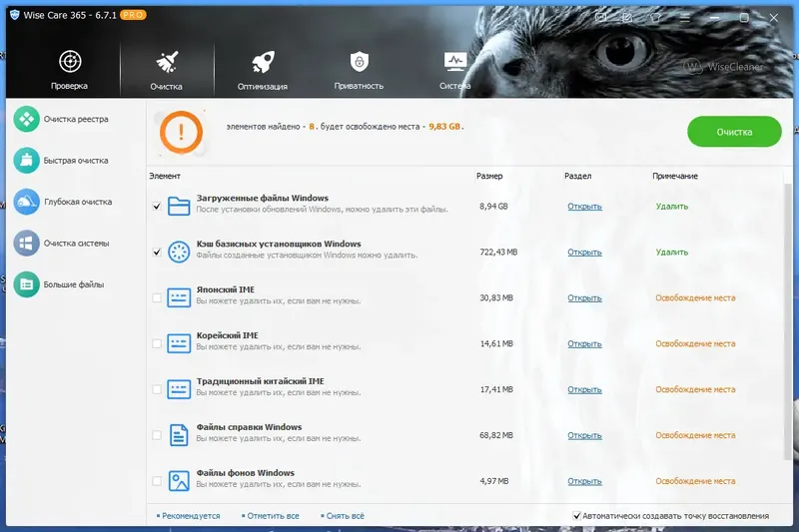Select the Оптимизация rocket icon
The width and height of the screenshot is (799, 532).
(x=263, y=62)
